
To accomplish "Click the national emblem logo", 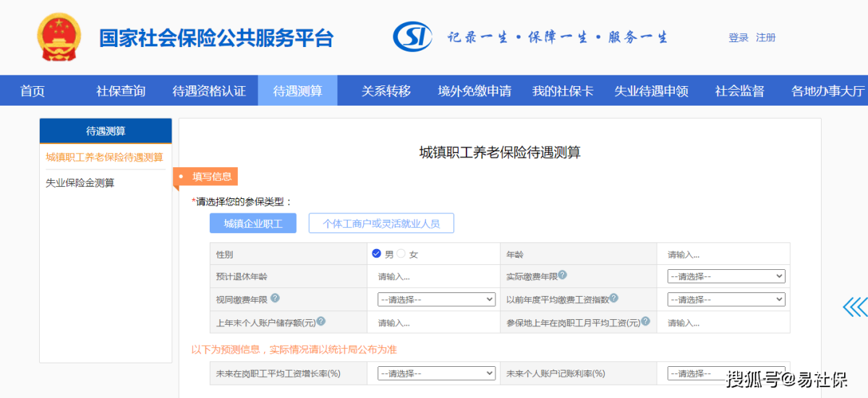I will tap(61, 36).
